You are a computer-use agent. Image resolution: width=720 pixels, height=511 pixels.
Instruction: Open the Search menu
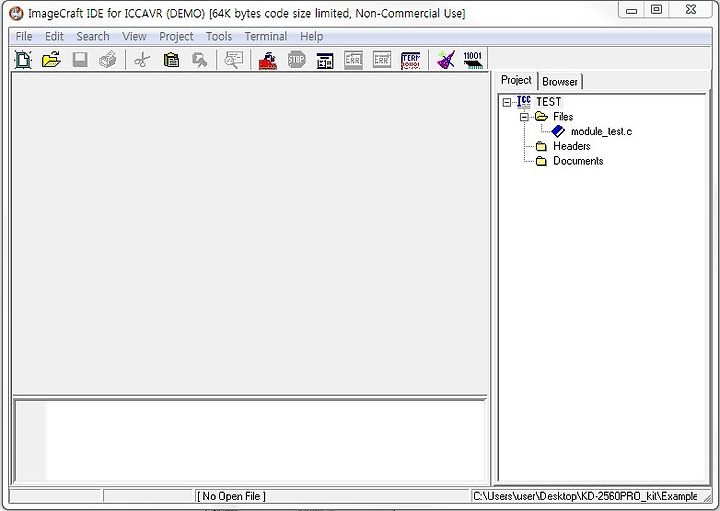[93, 36]
